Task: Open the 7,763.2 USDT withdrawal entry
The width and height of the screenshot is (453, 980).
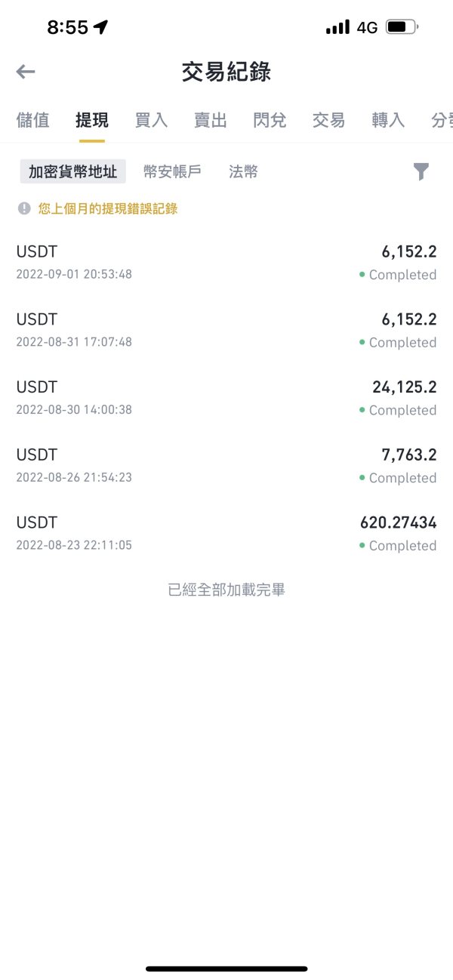Action: coord(226,466)
